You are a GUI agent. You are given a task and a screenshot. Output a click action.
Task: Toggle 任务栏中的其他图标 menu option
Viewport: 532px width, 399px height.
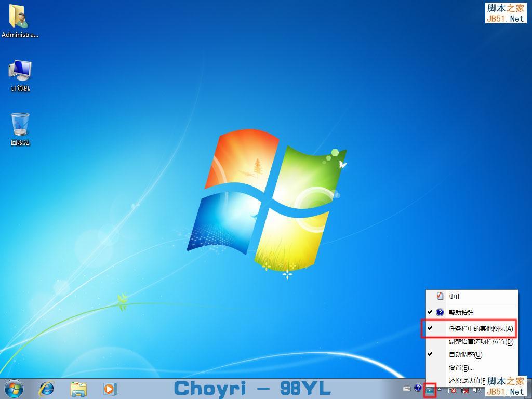coord(472,328)
